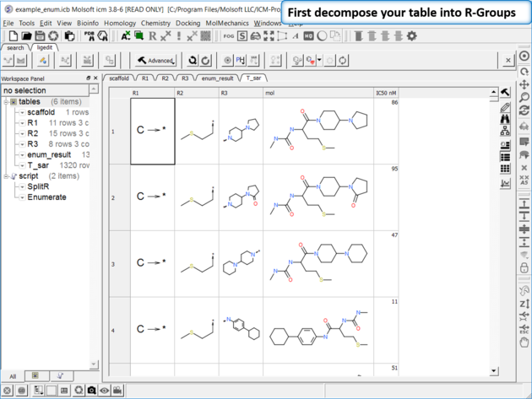This screenshot has width=532, height=399.
Task: Click the plot chart icon in table sidebar
Action: (505, 183)
